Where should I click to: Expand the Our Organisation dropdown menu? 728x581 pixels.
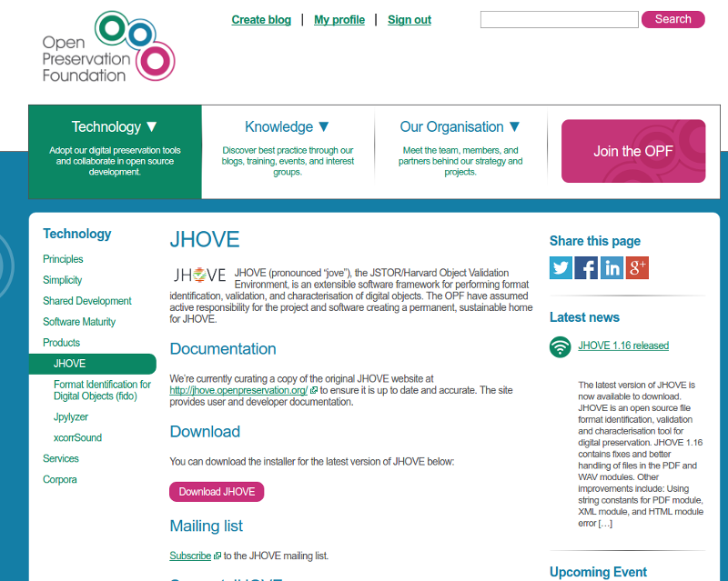pos(460,126)
